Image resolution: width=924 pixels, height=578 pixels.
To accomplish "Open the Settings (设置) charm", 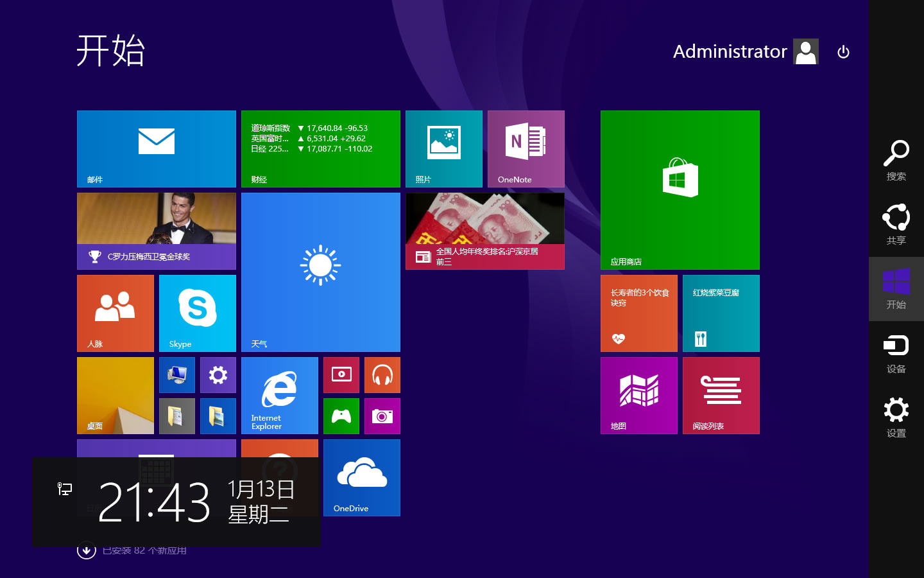I will [x=896, y=417].
